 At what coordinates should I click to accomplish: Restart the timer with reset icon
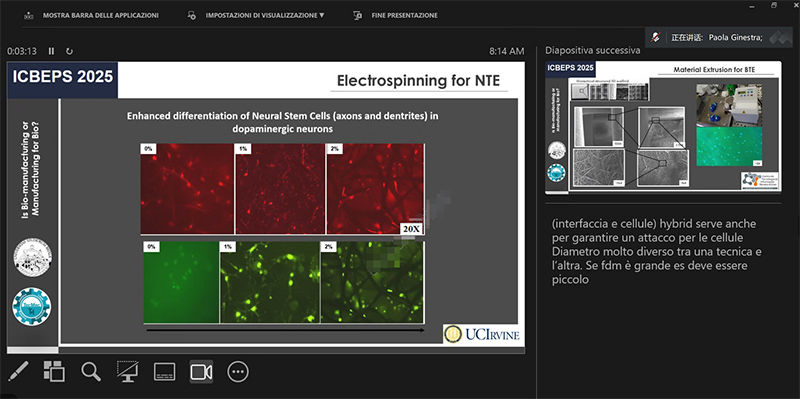(69, 51)
